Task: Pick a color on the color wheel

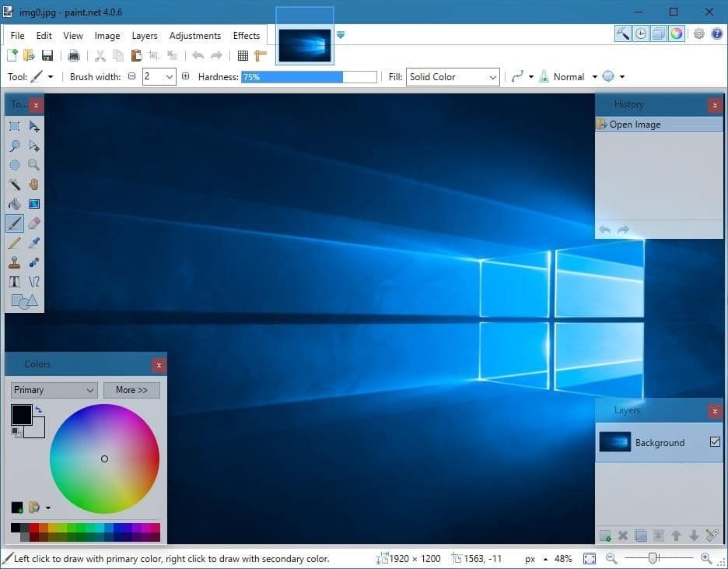Action: 104,458
